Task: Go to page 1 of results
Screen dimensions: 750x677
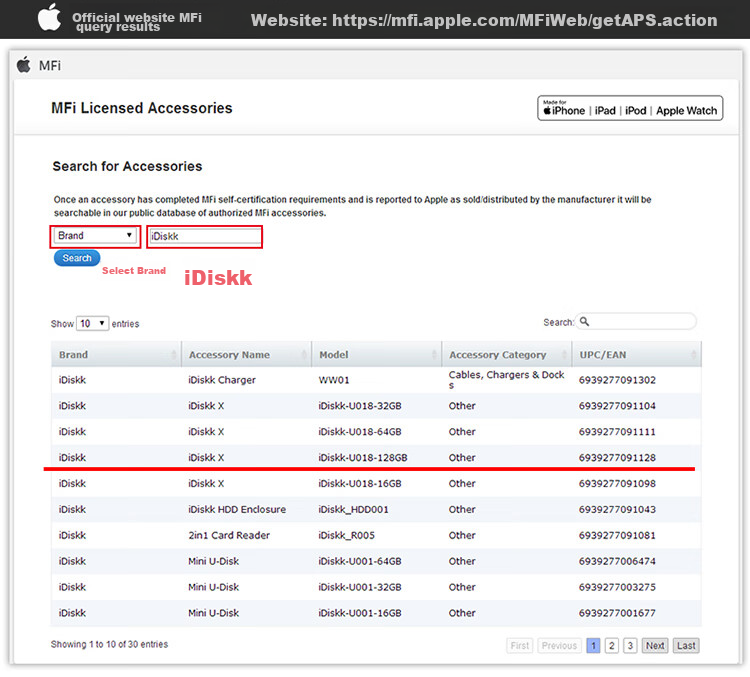Action: 593,646
